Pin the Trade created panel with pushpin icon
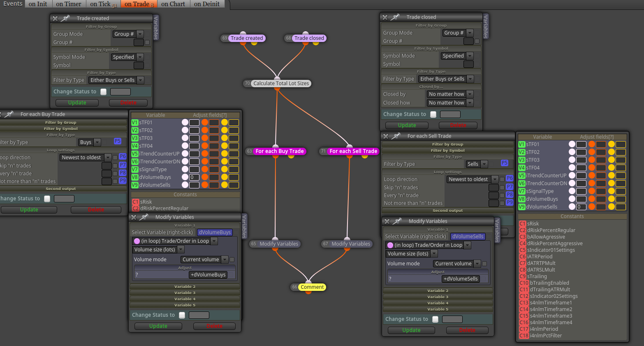The width and height of the screenshot is (644, 346). pos(65,19)
